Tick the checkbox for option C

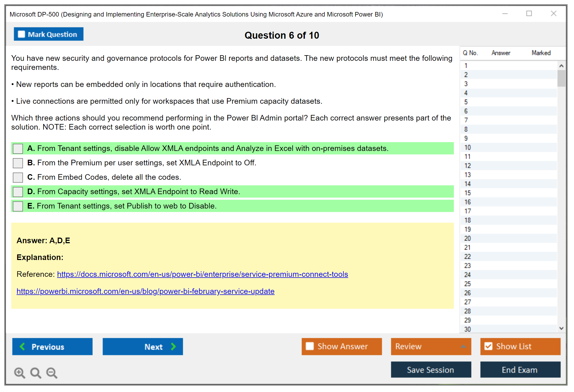18,177
